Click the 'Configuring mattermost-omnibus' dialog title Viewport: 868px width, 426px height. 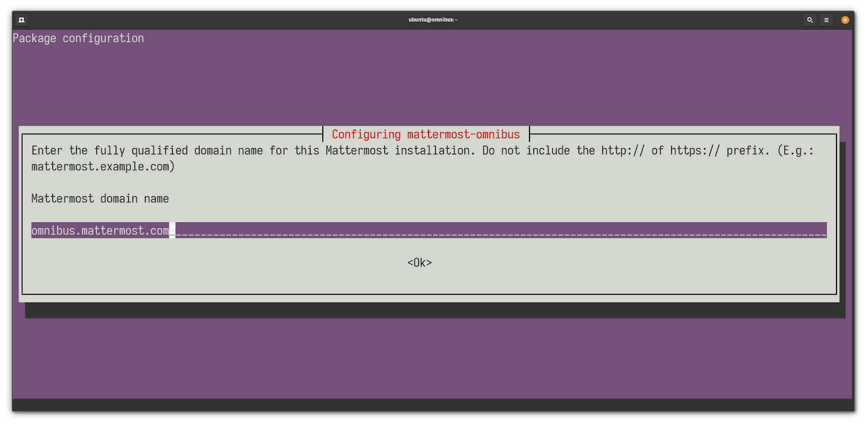[x=426, y=134]
